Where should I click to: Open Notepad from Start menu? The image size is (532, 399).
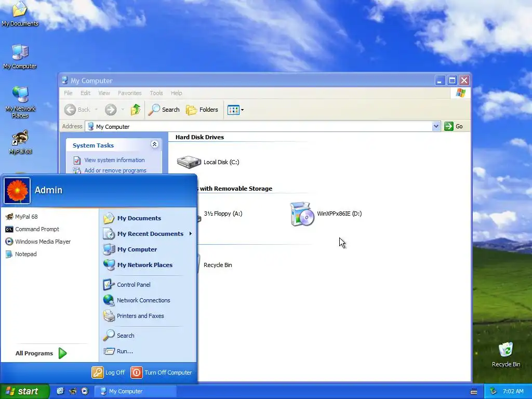pyautogui.click(x=21, y=254)
